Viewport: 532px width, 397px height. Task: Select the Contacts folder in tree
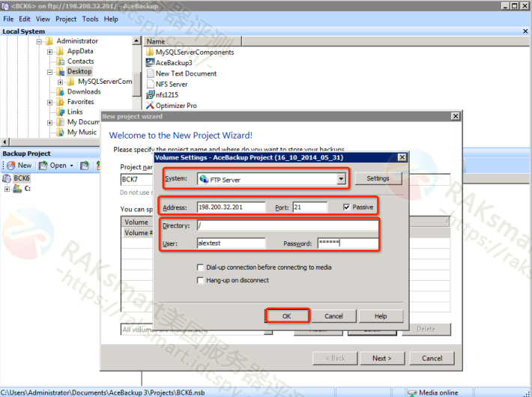coord(80,61)
